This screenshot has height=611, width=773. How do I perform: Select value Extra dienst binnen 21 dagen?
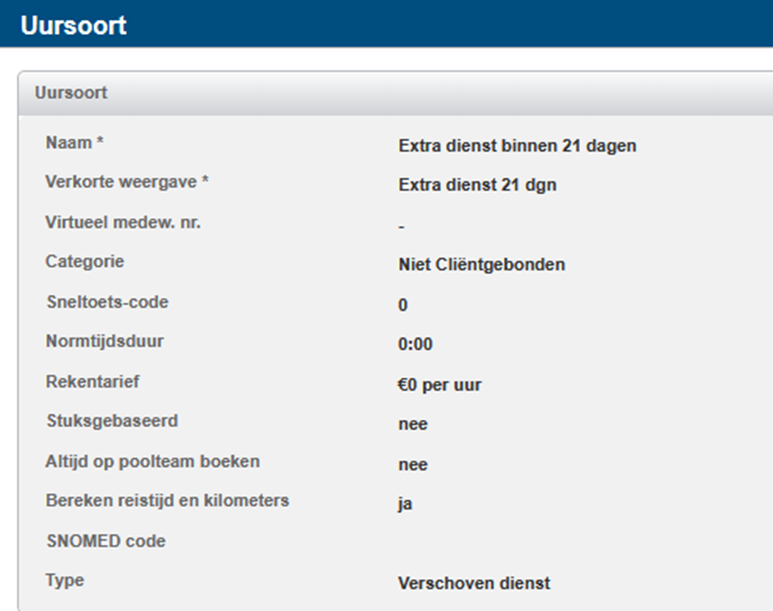(517, 146)
